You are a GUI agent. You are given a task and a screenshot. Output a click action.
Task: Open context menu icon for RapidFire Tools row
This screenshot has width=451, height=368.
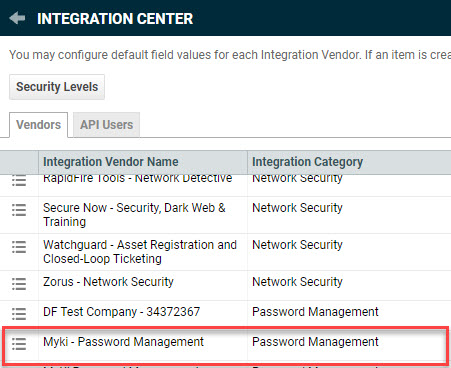click(x=19, y=180)
